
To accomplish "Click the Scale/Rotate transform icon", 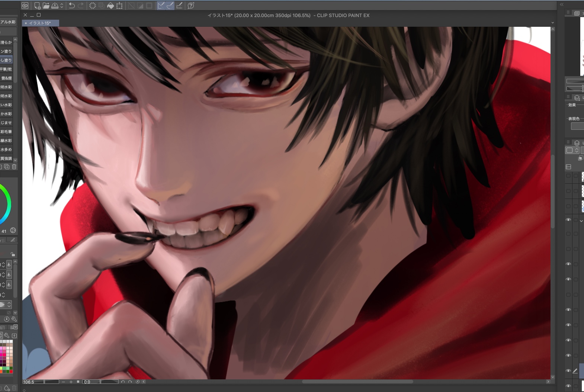I will coord(119,6).
